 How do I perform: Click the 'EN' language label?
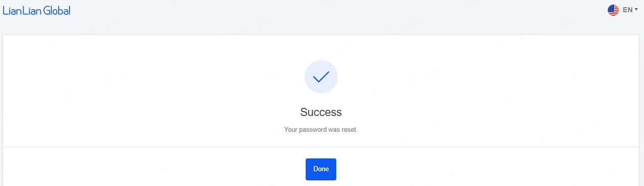coord(628,10)
